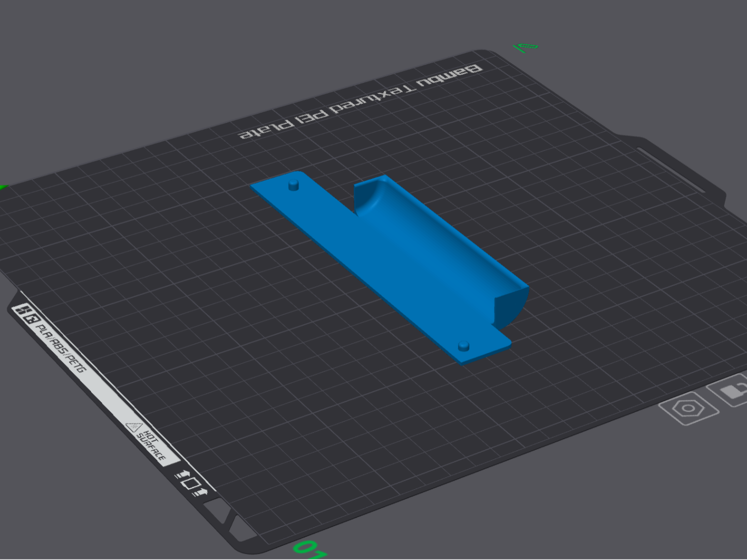Click the PLA/ABS/PETG compatibility label
The image size is (747, 560).
(61, 349)
